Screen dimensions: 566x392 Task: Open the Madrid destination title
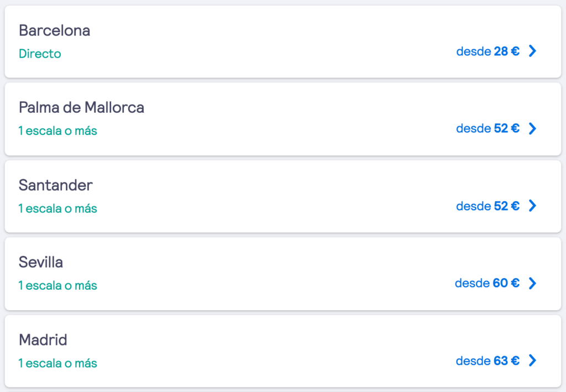click(x=43, y=339)
